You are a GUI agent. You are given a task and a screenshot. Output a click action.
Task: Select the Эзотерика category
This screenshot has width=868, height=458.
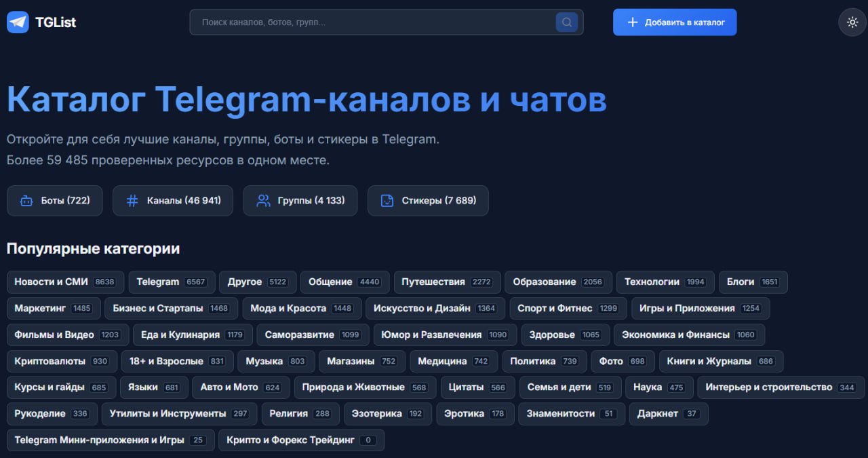pyautogui.click(x=388, y=414)
